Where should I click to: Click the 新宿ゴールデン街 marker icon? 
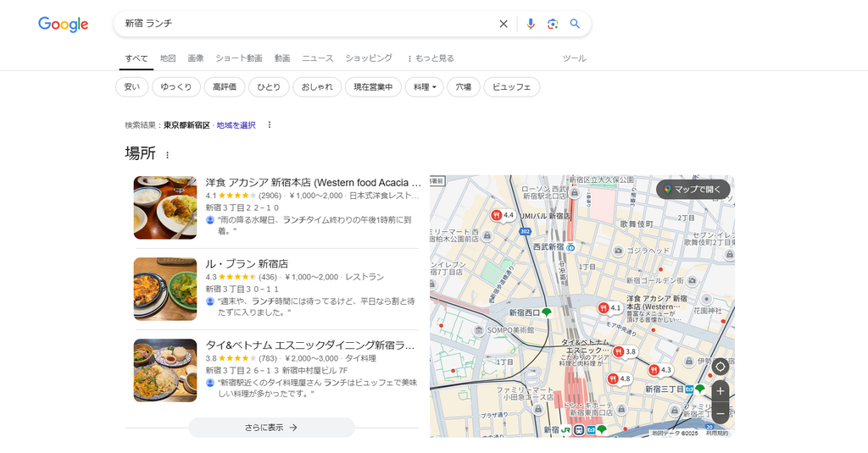(x=692, y=281)
